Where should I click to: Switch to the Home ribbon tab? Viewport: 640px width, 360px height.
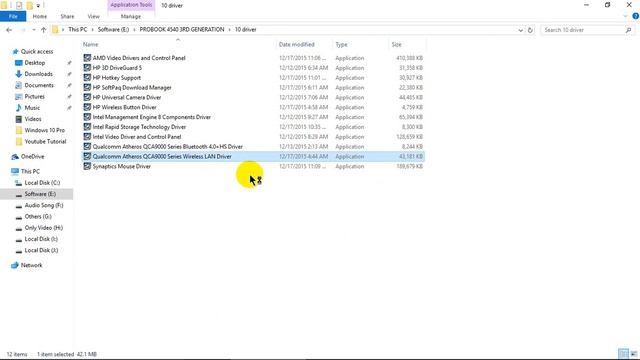point(40,16)
